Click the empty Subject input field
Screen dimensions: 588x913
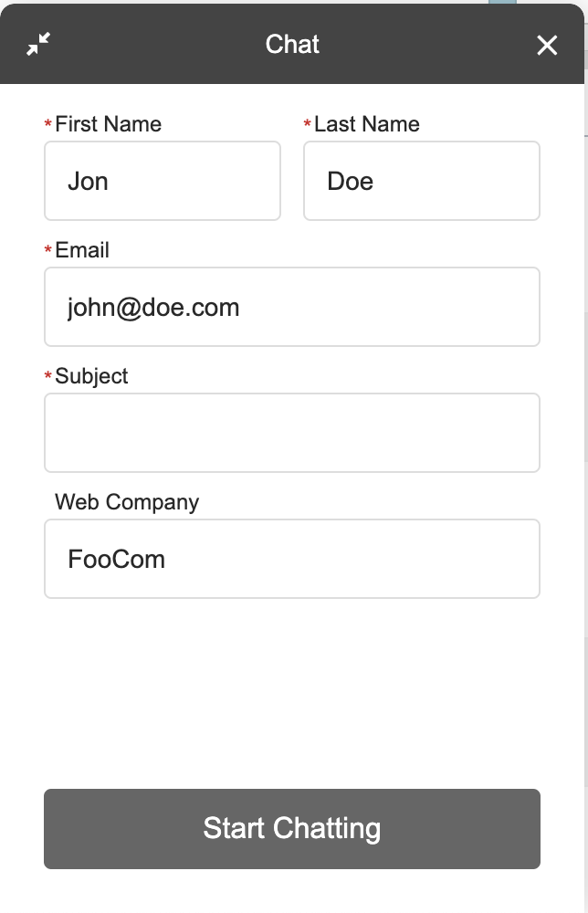point(292,433)
